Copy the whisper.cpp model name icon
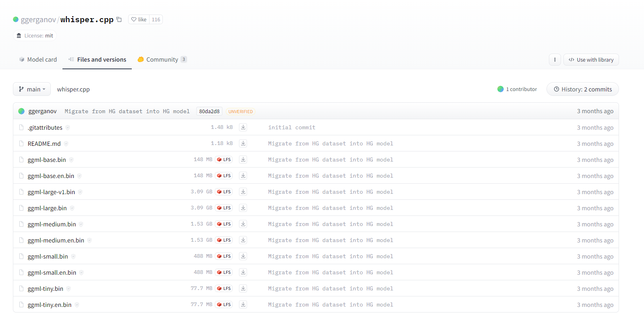The width and height of the screenshot is (644, 321). [119, 19]
